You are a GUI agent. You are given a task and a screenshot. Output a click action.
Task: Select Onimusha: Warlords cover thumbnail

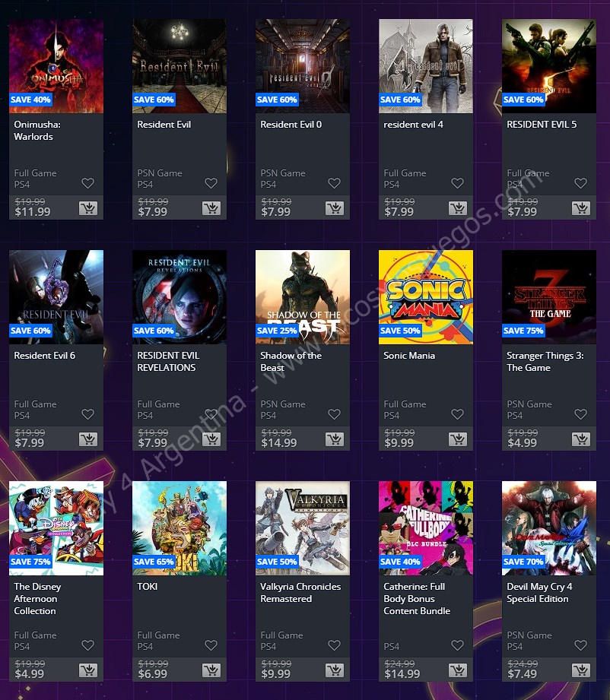[x=56, y=66]
